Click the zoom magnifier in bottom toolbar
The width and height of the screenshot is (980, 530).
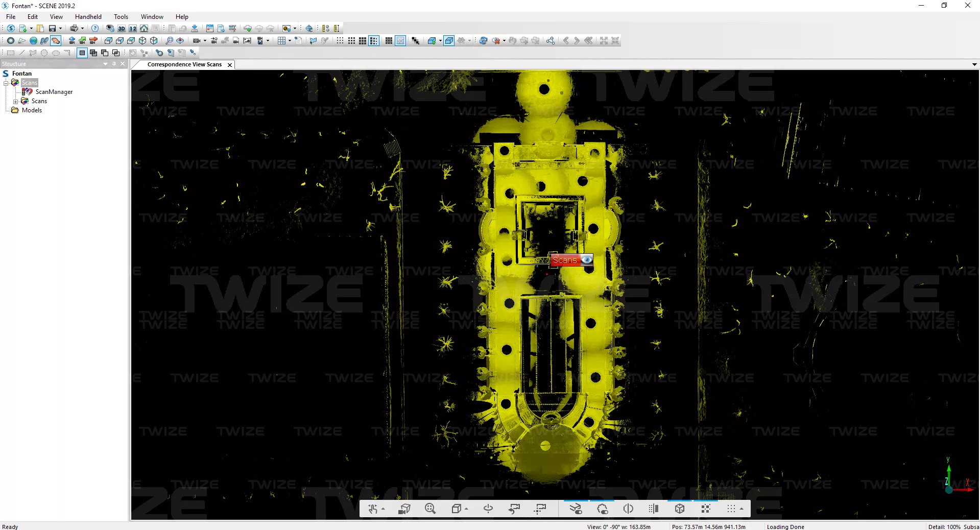(x=430, y=509)
